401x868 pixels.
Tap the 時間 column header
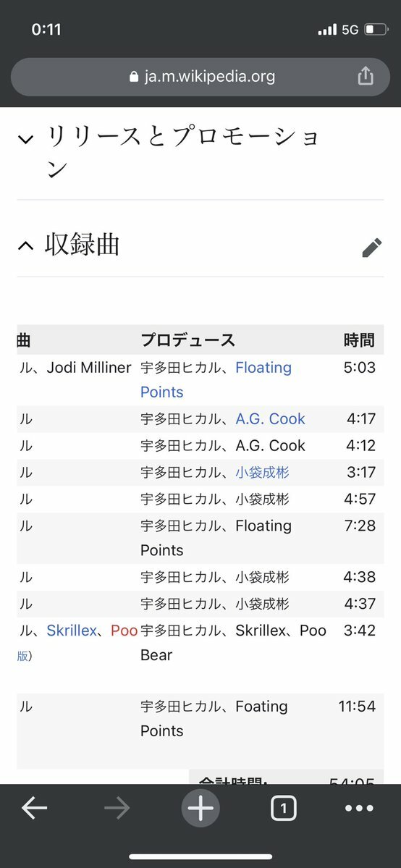pos(359,340)
